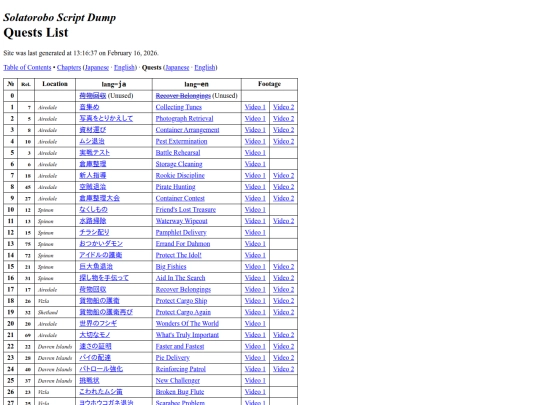Open What's Truly Important link
This screenshot has height=405, width=540.
pyautogui.click(x=187, y=335)
